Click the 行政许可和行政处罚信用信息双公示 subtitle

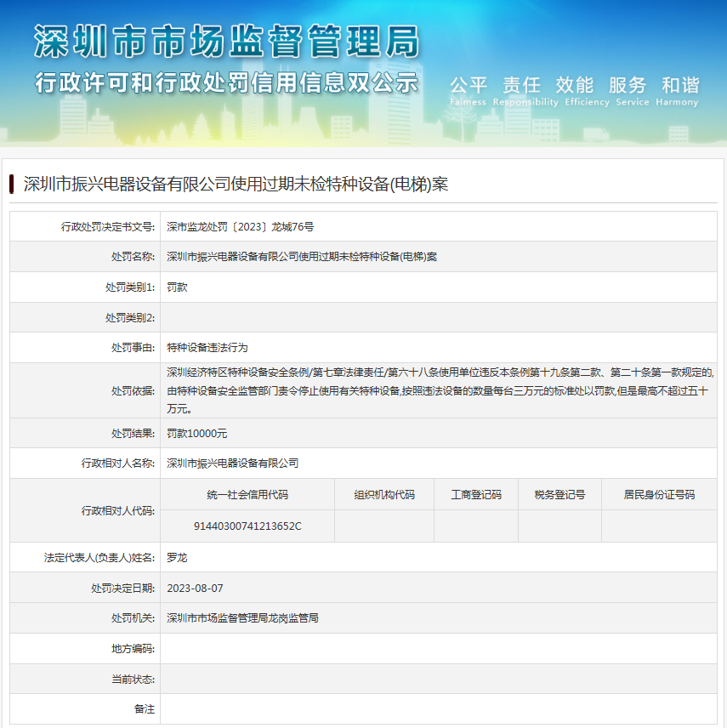click(x=226, y=82)
